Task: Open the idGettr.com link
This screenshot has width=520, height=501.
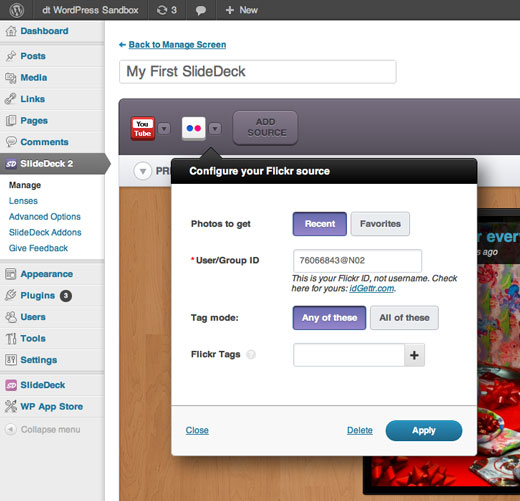Action: click(372, 288)
